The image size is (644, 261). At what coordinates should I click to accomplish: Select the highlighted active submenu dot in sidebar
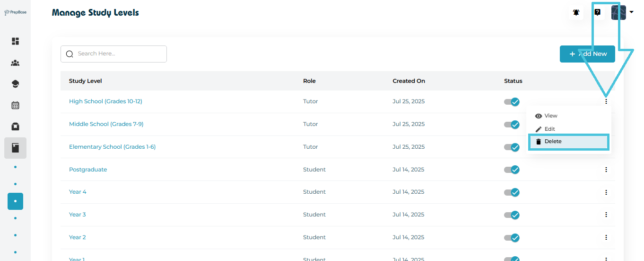[15, 201]
